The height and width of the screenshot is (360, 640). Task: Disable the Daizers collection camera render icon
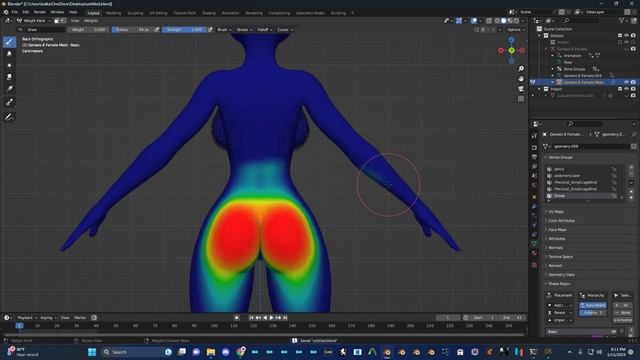coord(633,36)
